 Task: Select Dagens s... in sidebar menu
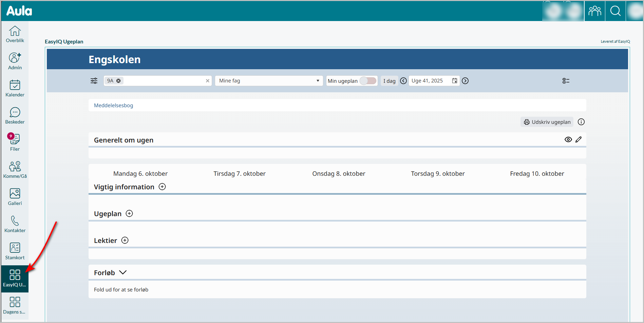pyautogui.click(x=15, y=305)
